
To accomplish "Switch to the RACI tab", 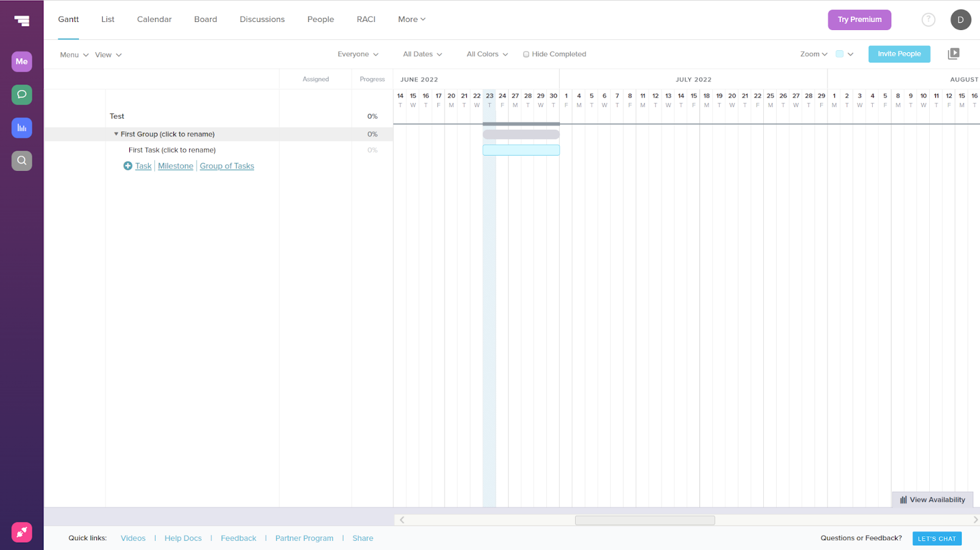I will pos(366,20).
